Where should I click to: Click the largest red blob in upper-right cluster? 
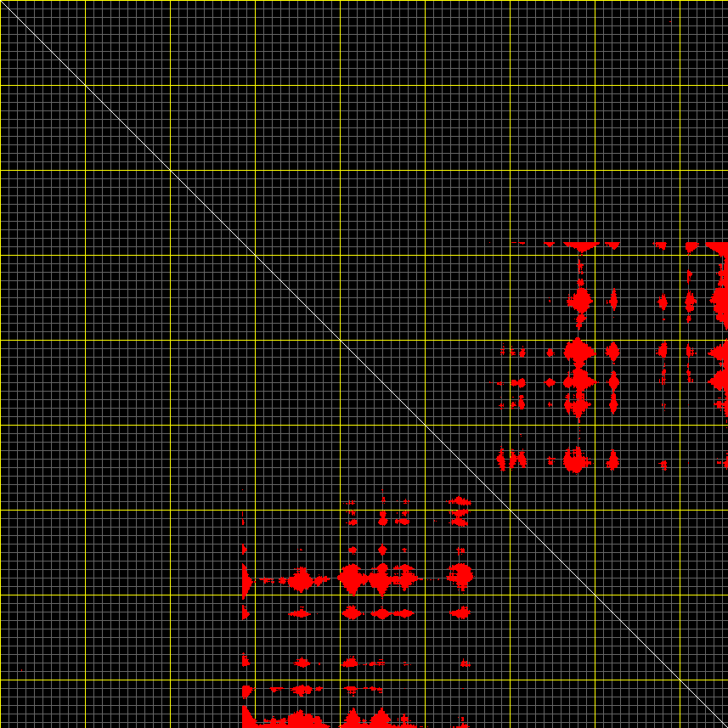pyautogui.click(x=578, y=350)
